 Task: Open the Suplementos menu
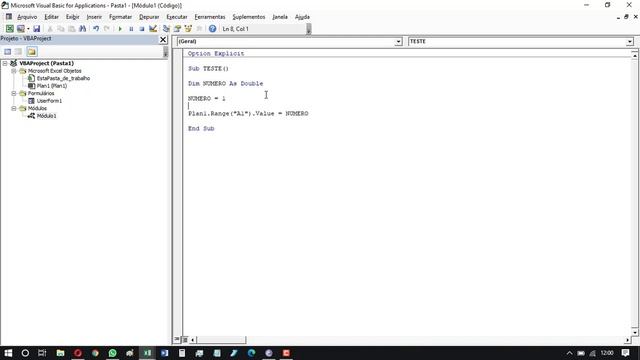[249, 17]
